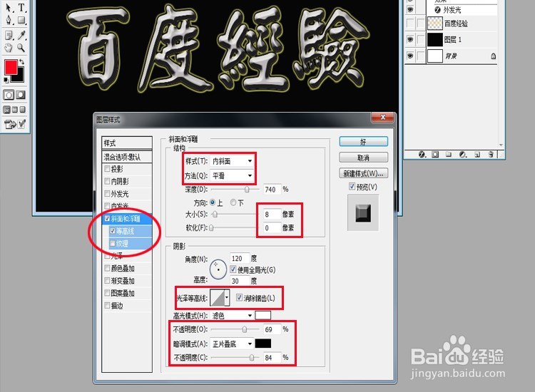Image resolution: width=535 pixels, height=392 pixels.
Task: Switch to Quick Mask mode
Action: tap(21, 95)
